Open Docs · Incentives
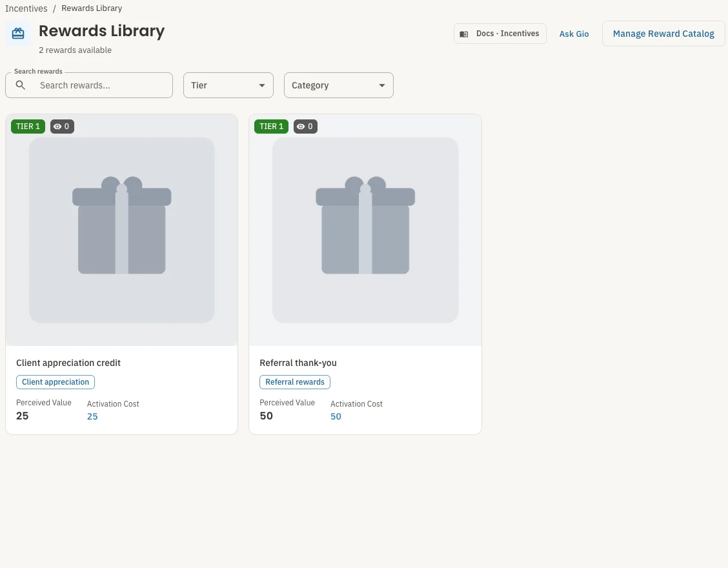 coord(500,34)
